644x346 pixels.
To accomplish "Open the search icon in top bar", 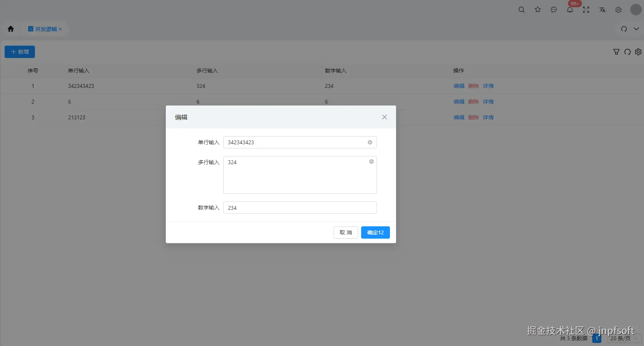I will tap(521, 10).
